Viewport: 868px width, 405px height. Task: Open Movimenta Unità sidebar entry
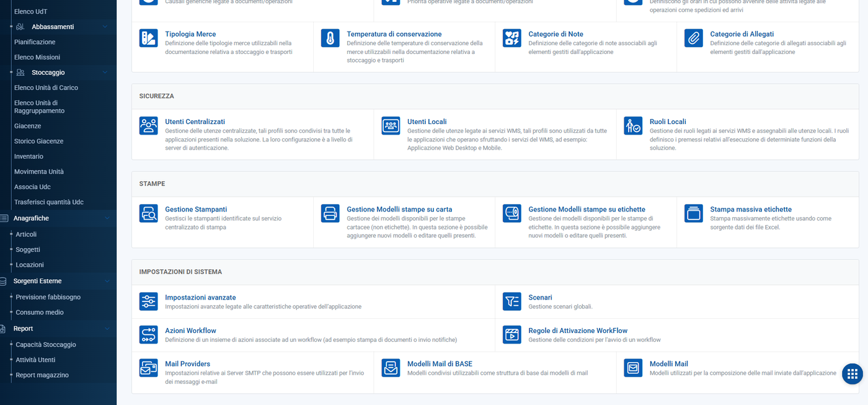(x=39, y=172)
